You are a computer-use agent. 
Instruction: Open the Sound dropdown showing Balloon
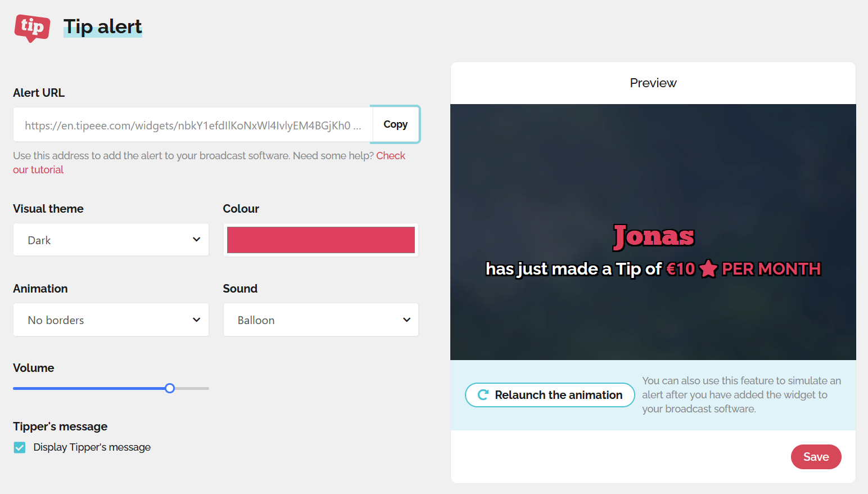[320, 320]
